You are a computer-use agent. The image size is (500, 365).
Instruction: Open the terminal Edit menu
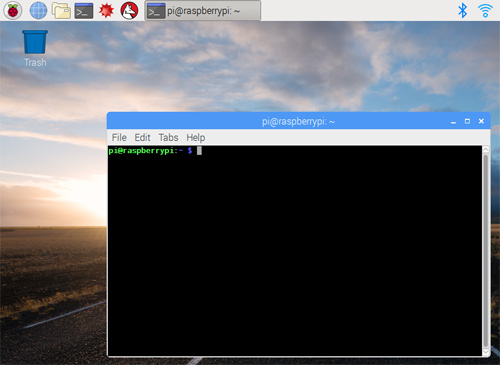tap(142, 137)
